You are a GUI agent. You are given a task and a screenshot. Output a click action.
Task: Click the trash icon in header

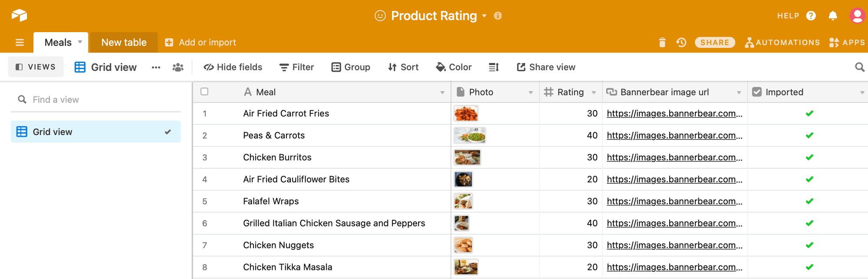pos(662,43)
